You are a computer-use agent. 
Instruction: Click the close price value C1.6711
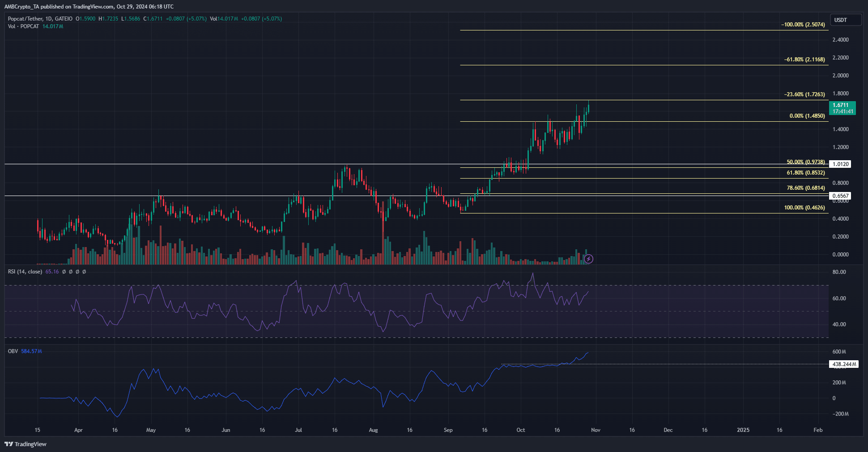[x=153, y=19]
